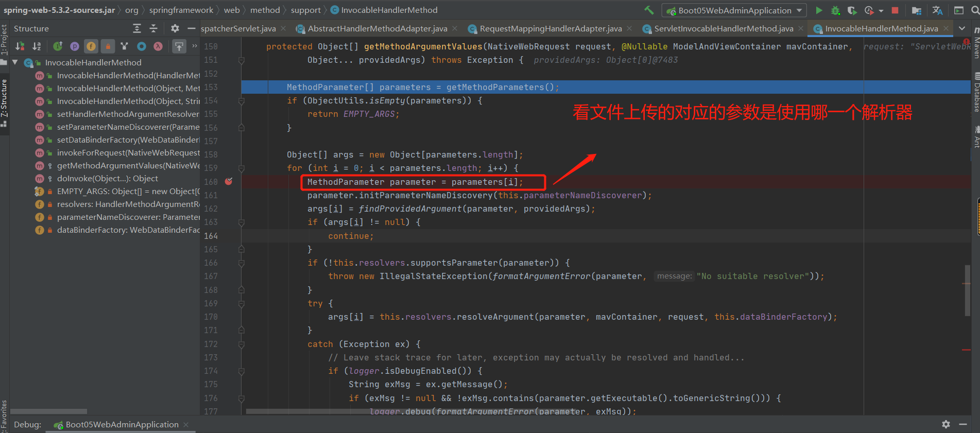The image size is (980, 433).
Task: Open Run Anything window icon
Action: click(959, 10)
